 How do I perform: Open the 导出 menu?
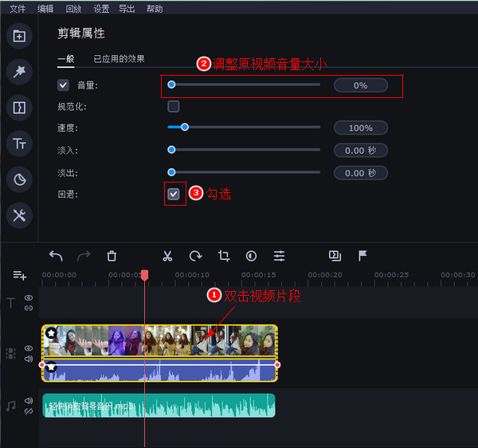127,9
